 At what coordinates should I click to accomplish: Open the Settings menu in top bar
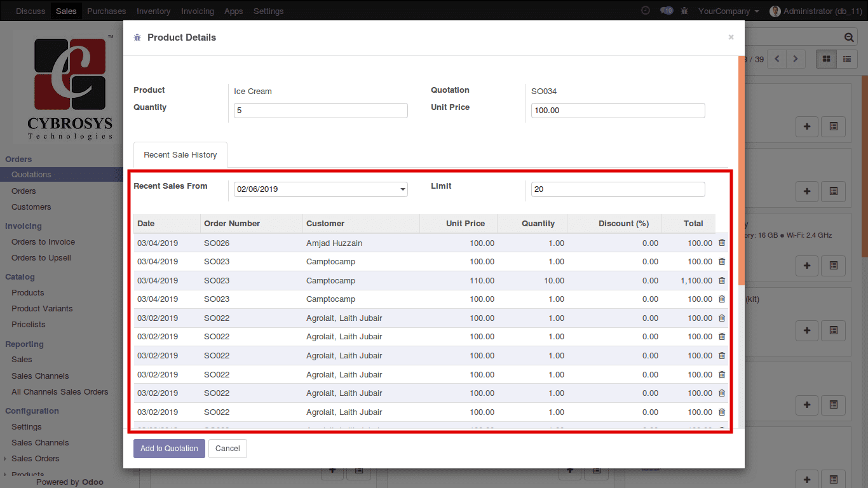[x=268, y=11]
